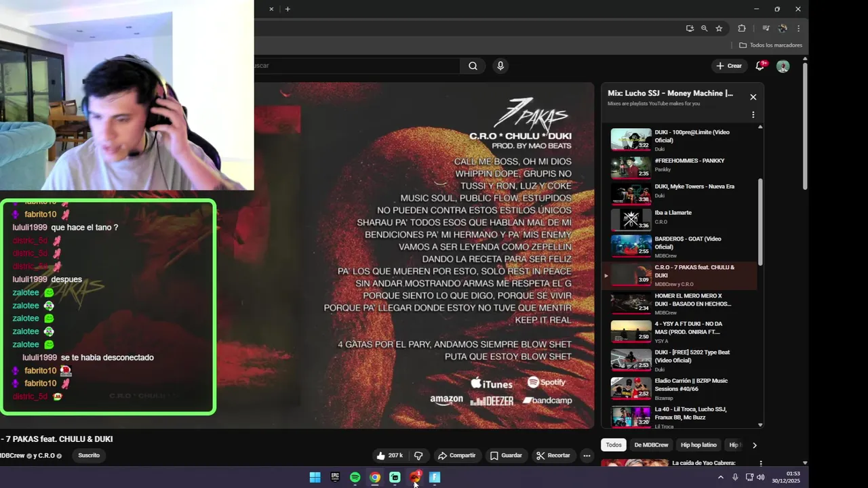Open the media control music-list icon
Screen dimensions: 868x488
pos(766,28)
